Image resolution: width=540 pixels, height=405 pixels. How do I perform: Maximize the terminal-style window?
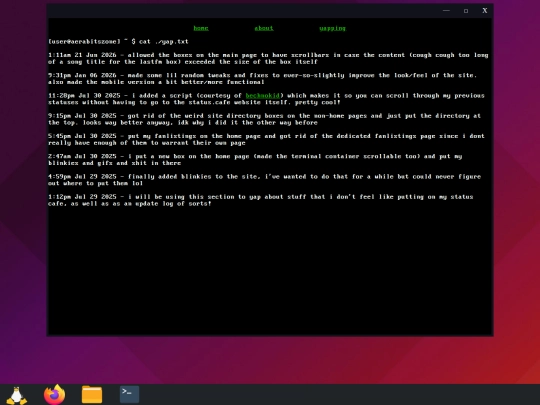tap(466, 11)
